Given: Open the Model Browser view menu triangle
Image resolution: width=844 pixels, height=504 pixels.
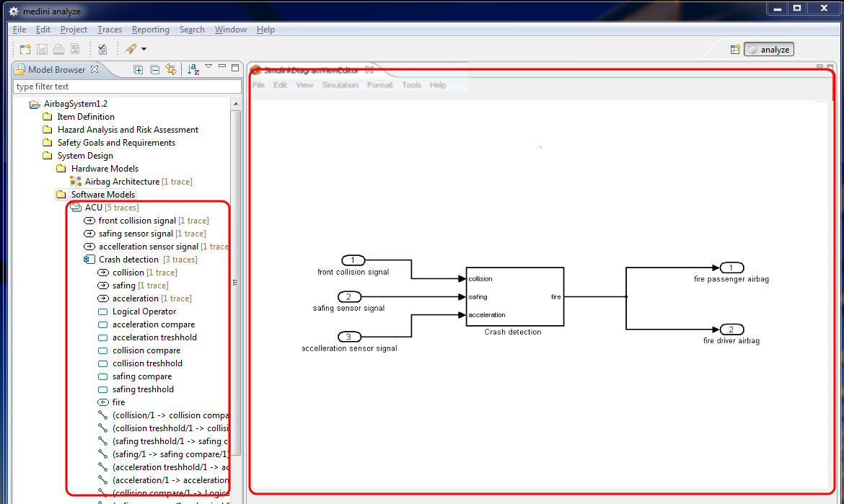Looking at the screenshot, I should (209, 67).
